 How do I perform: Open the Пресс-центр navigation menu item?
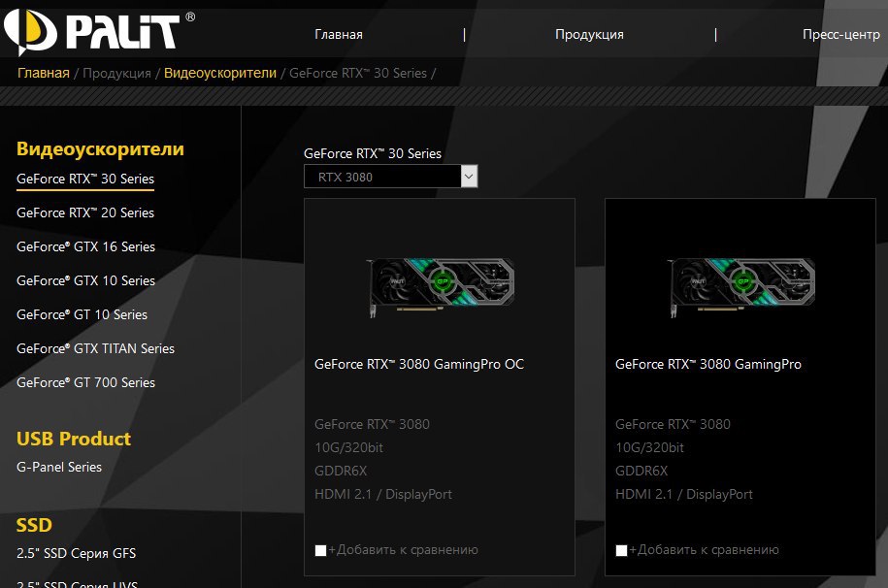pos(841,35)
